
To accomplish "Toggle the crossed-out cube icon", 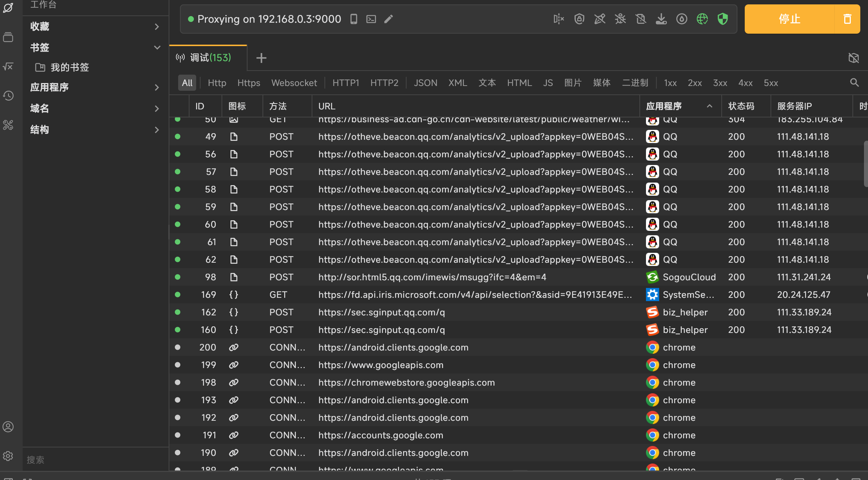I will 853,57.
